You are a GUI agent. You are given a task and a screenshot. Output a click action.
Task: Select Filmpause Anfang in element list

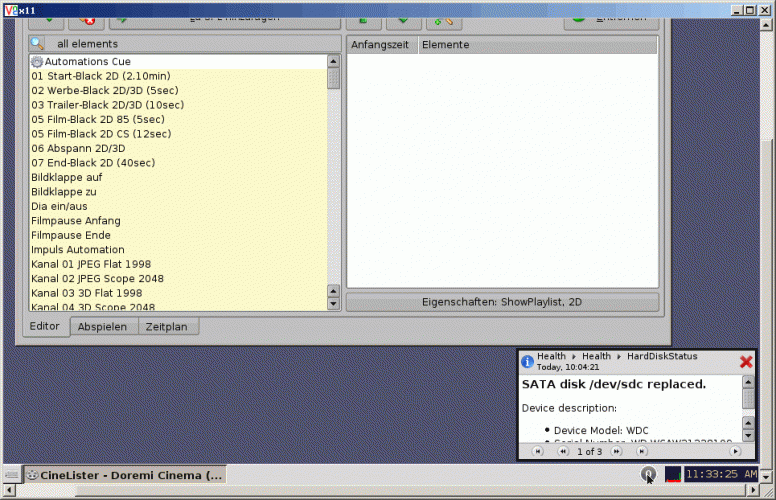click(76, 221)
